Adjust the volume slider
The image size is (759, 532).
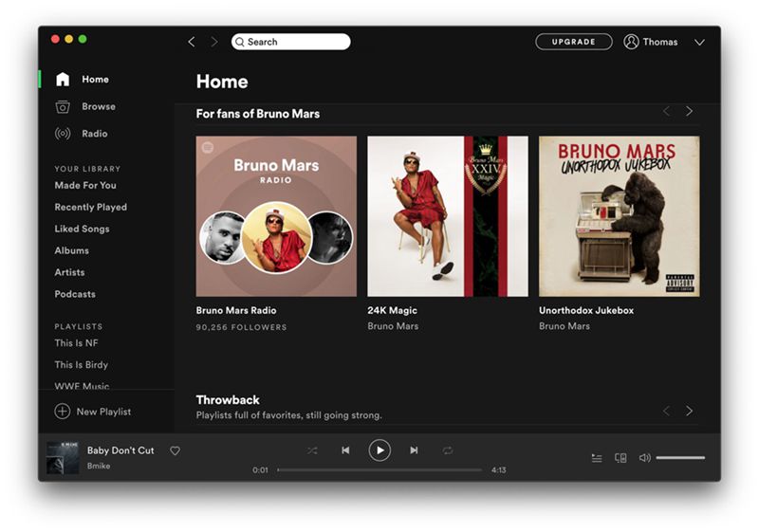point(680,457)
